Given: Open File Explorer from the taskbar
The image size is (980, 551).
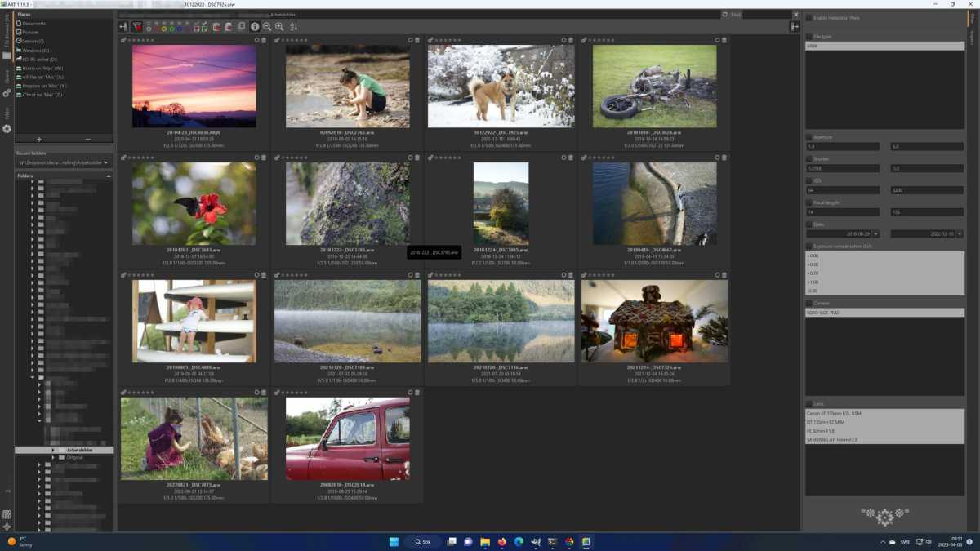Looking at the screenshot, I should tap(485, 541).
